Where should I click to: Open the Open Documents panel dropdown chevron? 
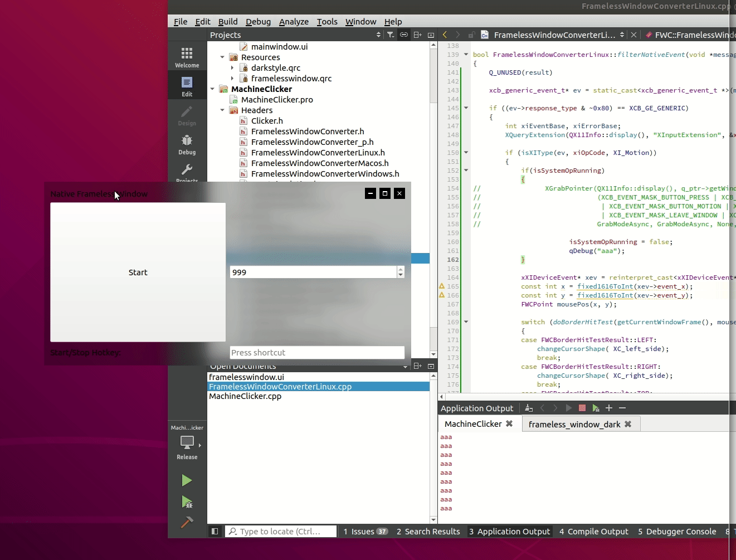[405, 366]
